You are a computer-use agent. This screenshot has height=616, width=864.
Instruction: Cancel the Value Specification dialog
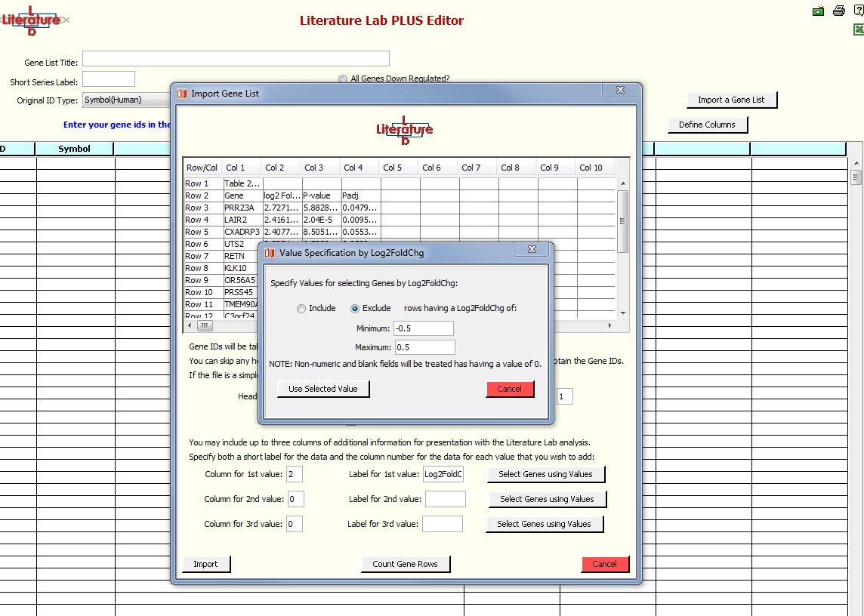510,389
